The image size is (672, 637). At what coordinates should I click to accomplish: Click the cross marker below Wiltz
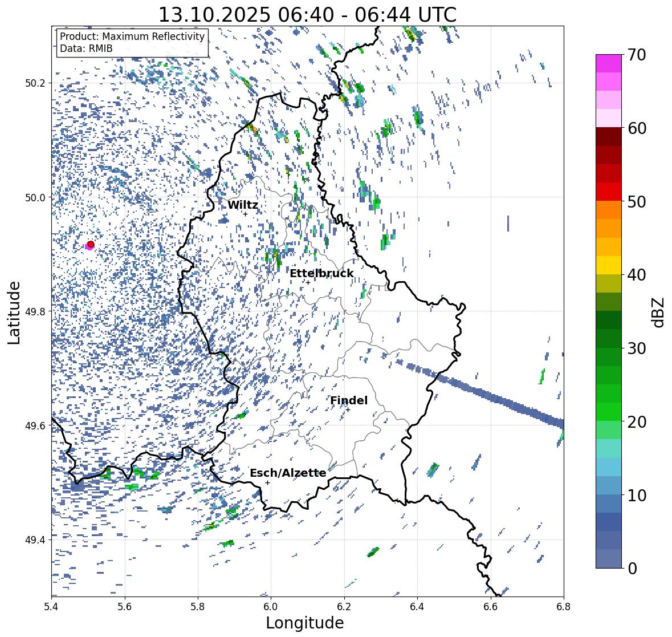(x=246, y=214)
